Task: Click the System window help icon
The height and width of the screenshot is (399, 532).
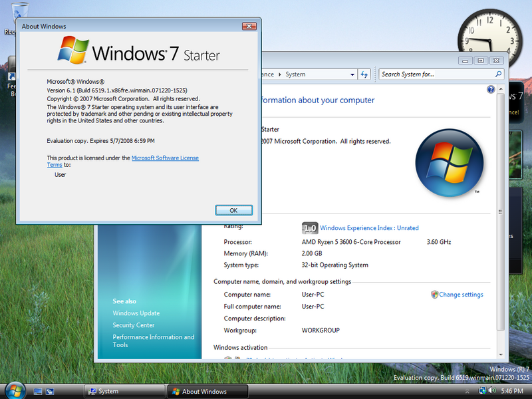Action: [x=491, y=90]
